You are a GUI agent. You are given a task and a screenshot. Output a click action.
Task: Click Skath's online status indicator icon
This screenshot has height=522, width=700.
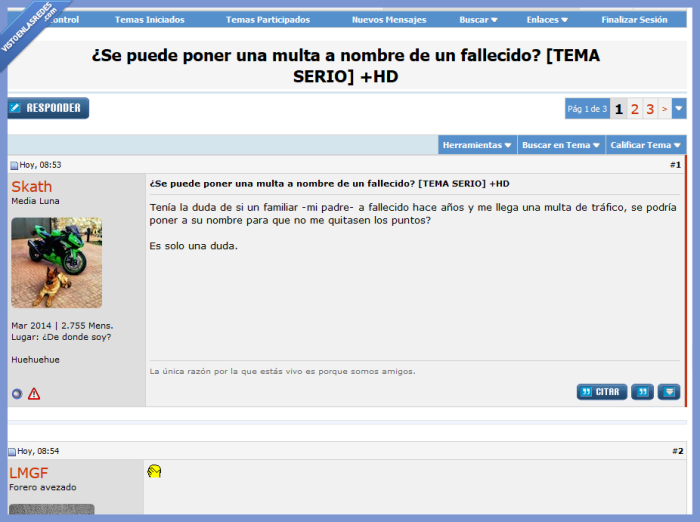(x=17, y=394)
